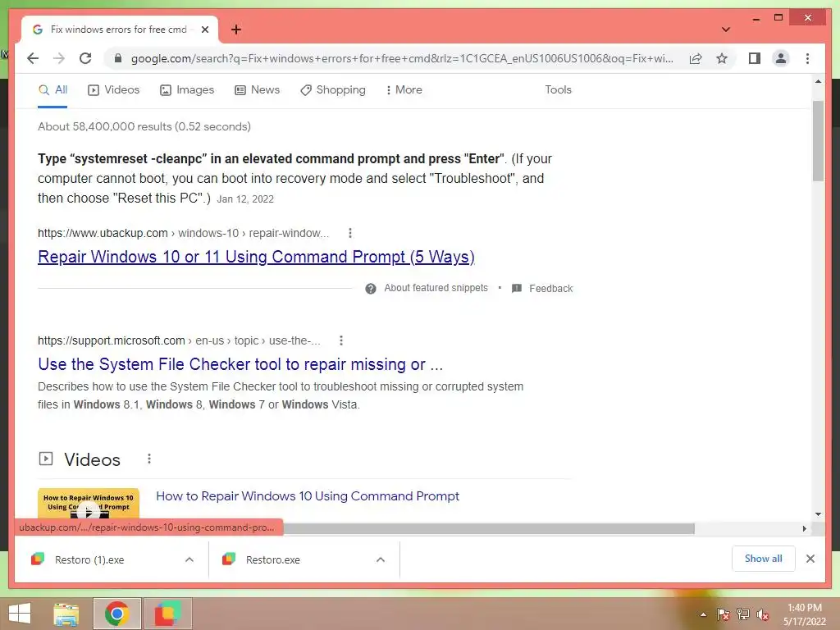Click the scroll up arrow
Image resolution: width=840 pixels, height=630 pixels.
pyautogui.click(x=818, y=81)
